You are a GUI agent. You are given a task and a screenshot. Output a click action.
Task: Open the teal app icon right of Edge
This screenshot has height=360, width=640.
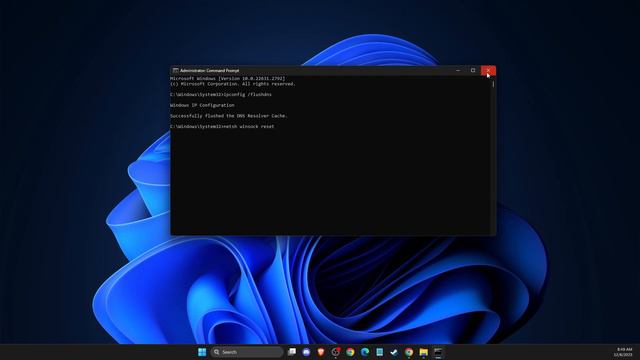pyautogui.click(x=380, y=352)
